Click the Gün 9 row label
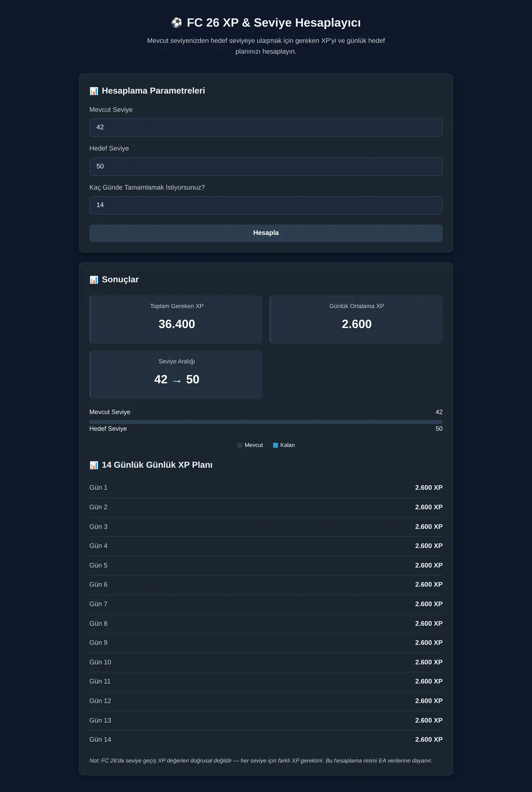 [x=98, y=643]
